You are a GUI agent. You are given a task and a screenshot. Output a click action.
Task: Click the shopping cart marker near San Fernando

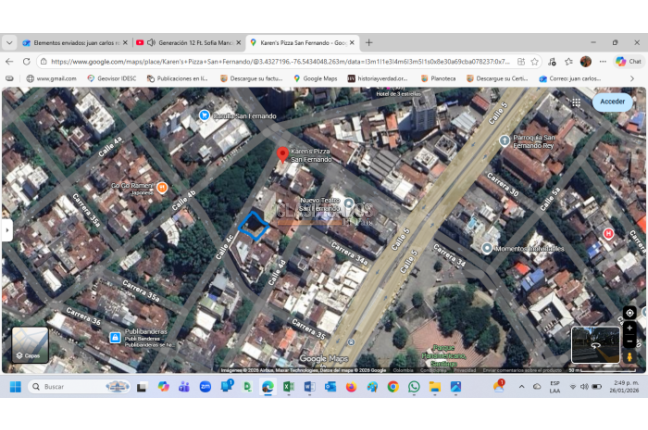coord(204,115)
